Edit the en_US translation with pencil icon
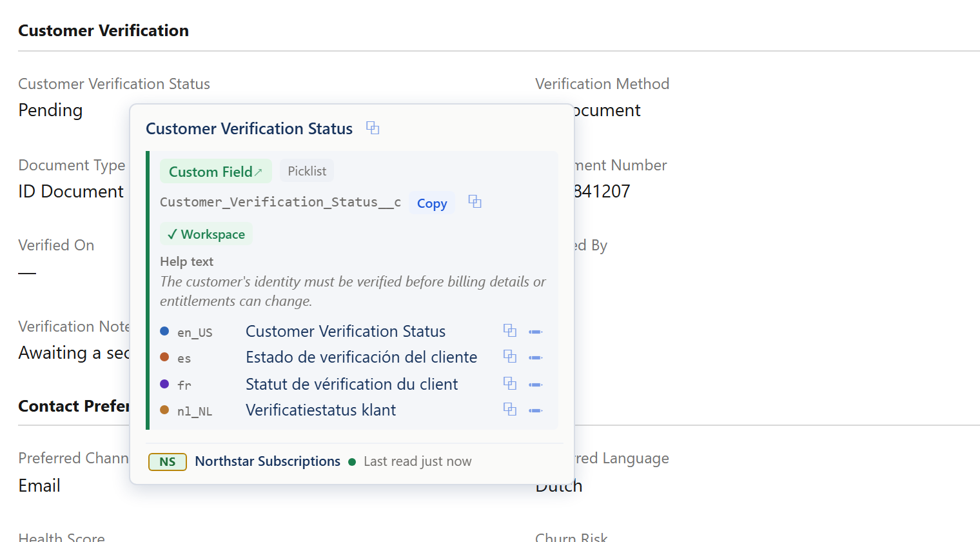Viewport: 980px width, 542px height. pos(536,332)
